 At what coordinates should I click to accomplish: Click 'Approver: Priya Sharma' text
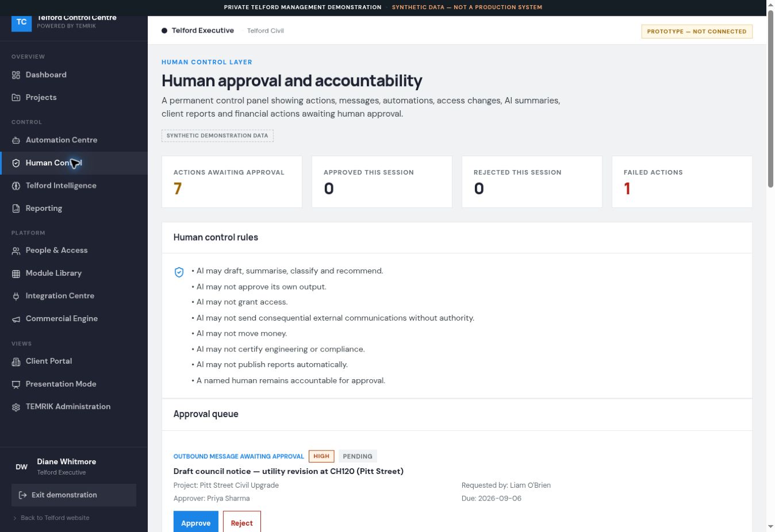point(212,499)
